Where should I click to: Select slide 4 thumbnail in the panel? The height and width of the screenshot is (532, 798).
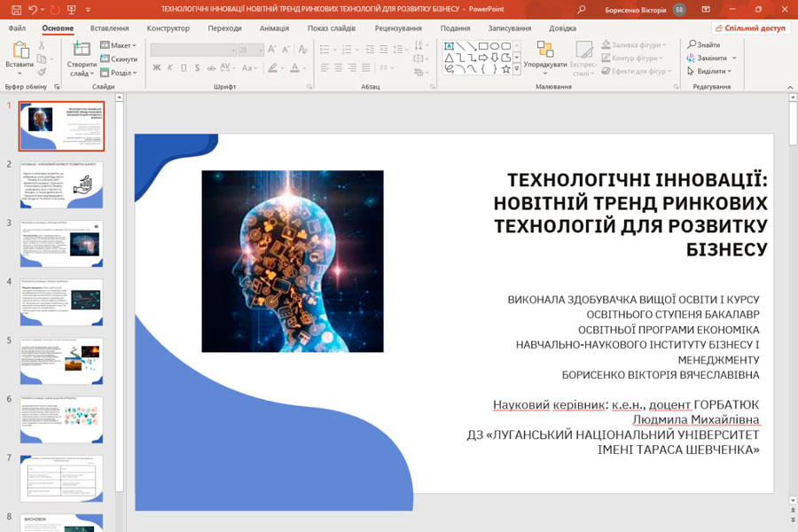coord(61,301)
